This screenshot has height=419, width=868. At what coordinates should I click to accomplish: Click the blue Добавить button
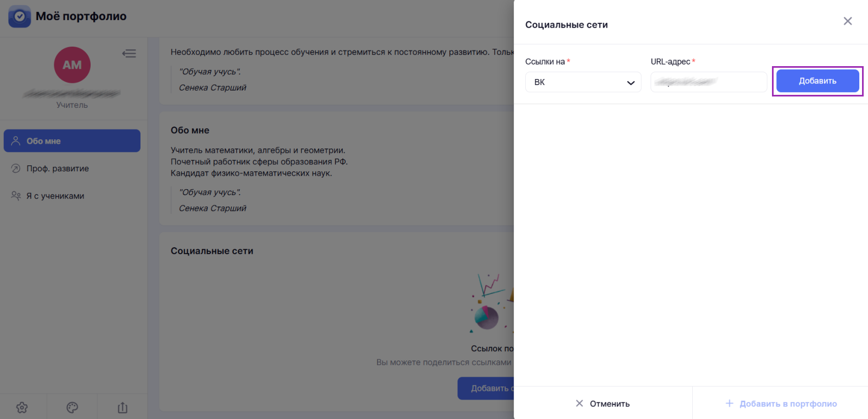(x=818, y=81)
